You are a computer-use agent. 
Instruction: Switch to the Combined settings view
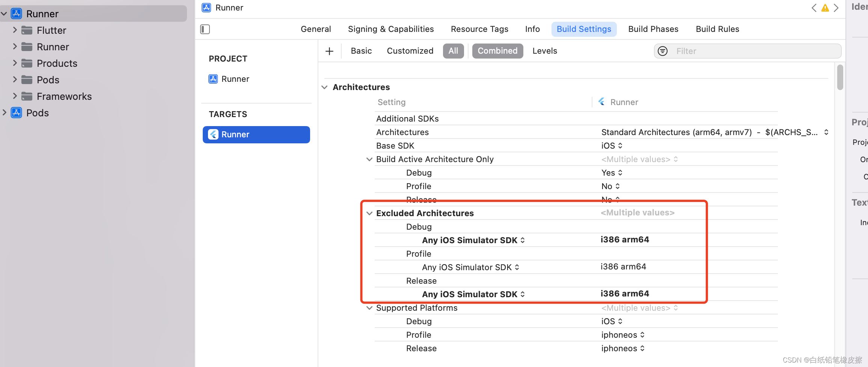497,51
